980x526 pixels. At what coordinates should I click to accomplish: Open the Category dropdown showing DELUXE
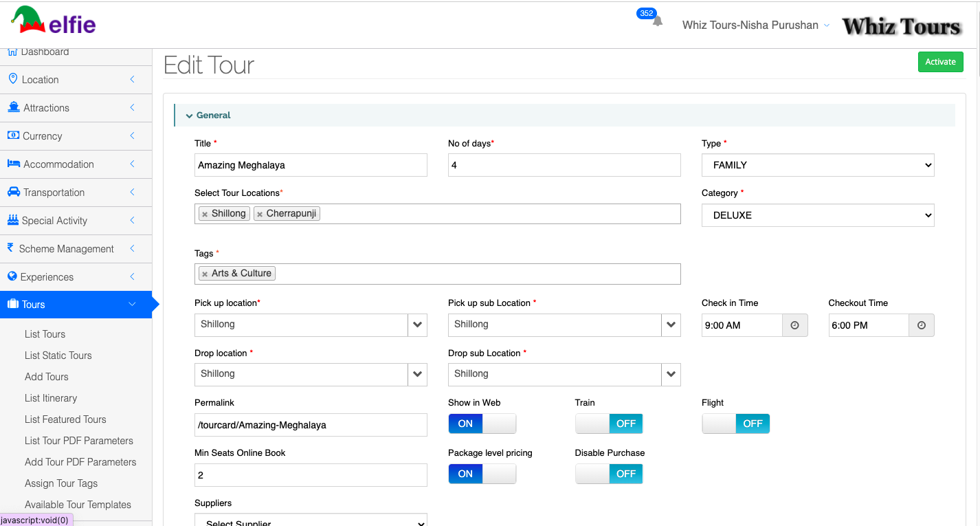pos(818,215)
